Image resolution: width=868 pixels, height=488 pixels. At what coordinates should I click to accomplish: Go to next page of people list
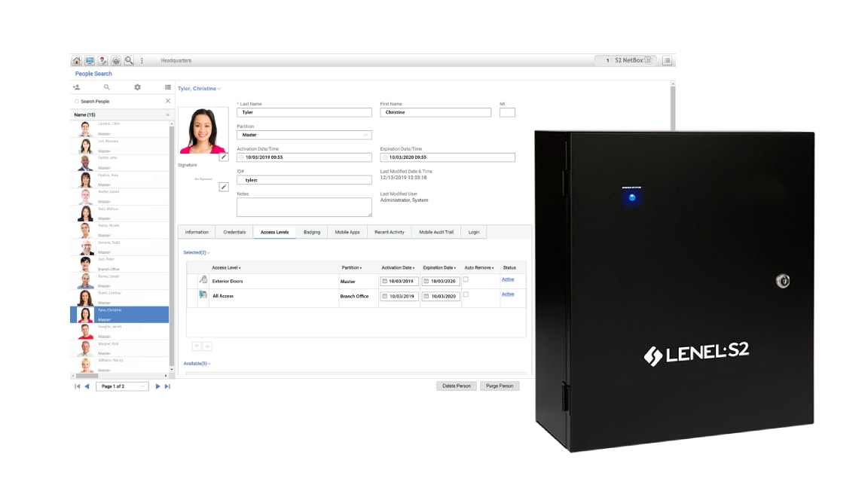point(157,386)
